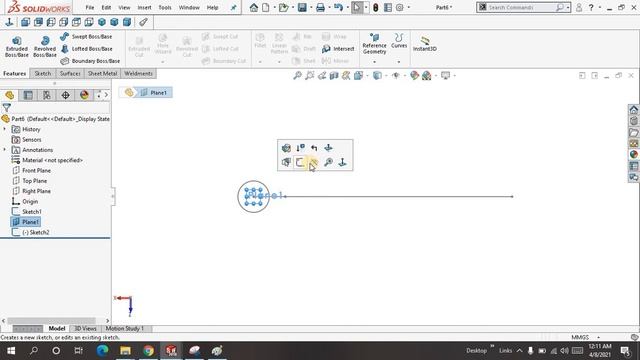640x360 pixels.
Task: Click Edit Feature in context toolbar
Action: tap(287, 148)
